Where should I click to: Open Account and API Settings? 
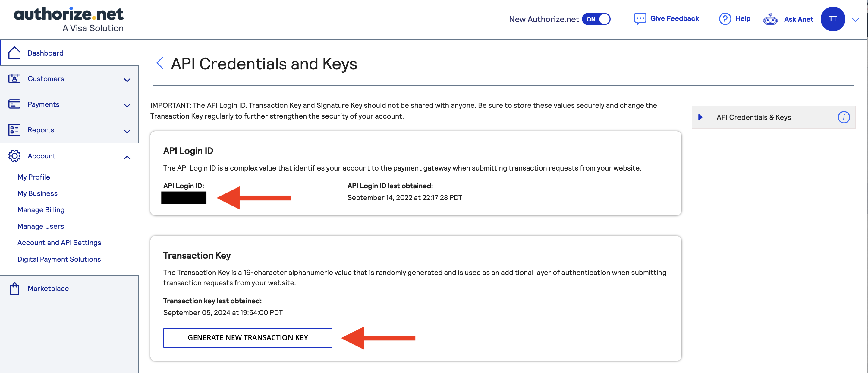pos(59,242)
